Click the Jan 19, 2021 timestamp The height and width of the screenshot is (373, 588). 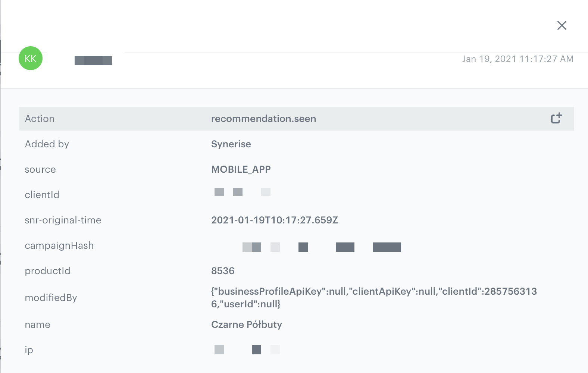(517, 59)
